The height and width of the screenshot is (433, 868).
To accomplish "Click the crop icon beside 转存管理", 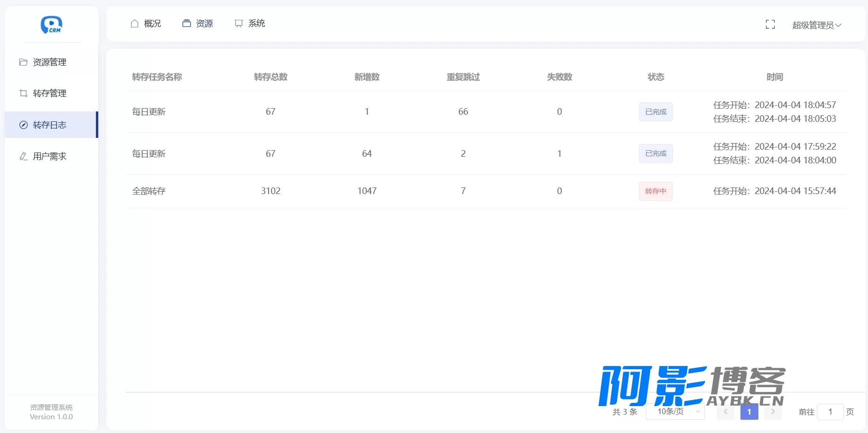I will (x=23, y=93).
